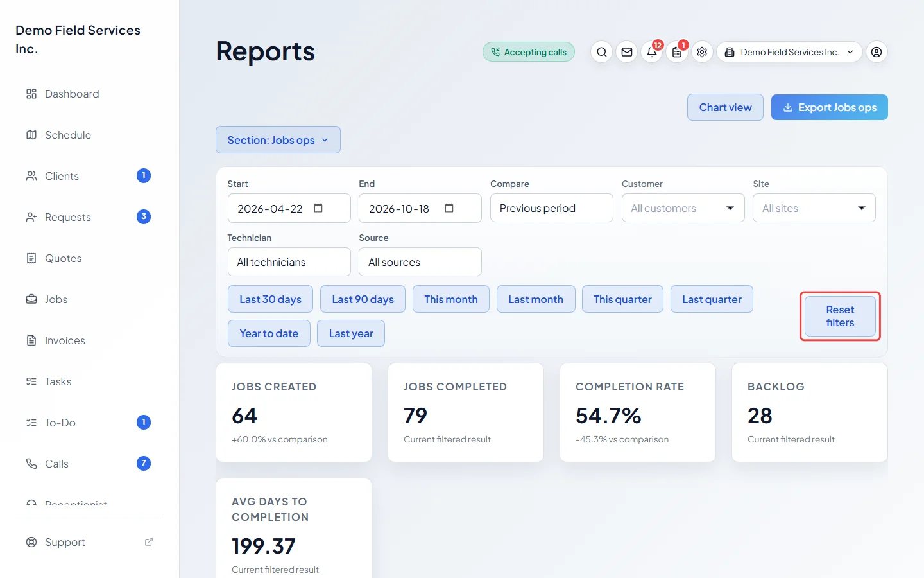Screen dimensions: 924x578
Task: Open the search icon in header
Action: tap(601, 52)
